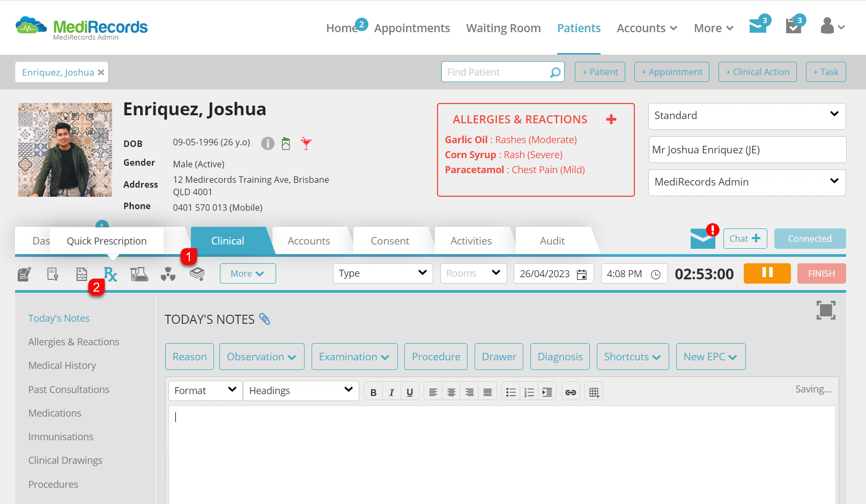
Task: Open the MediRecords Admin provider dropdown
Action: tap(747, 182)
